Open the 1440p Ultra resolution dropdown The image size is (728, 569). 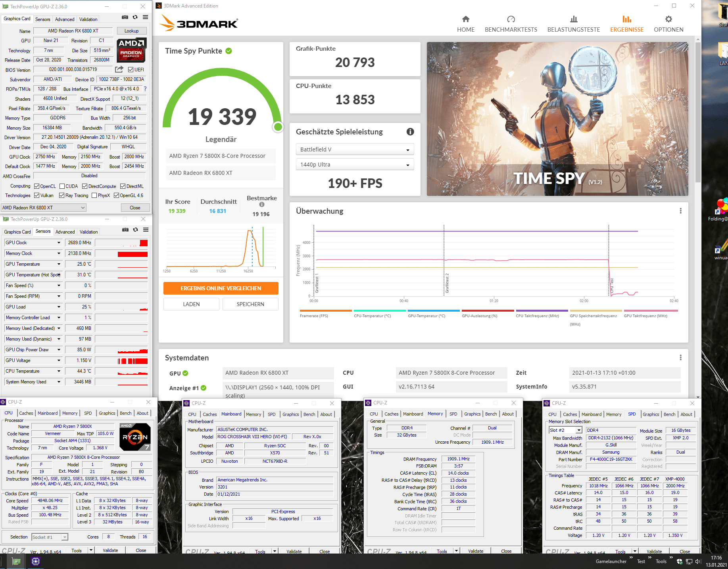pyautogui.click(x=355, y=165)
